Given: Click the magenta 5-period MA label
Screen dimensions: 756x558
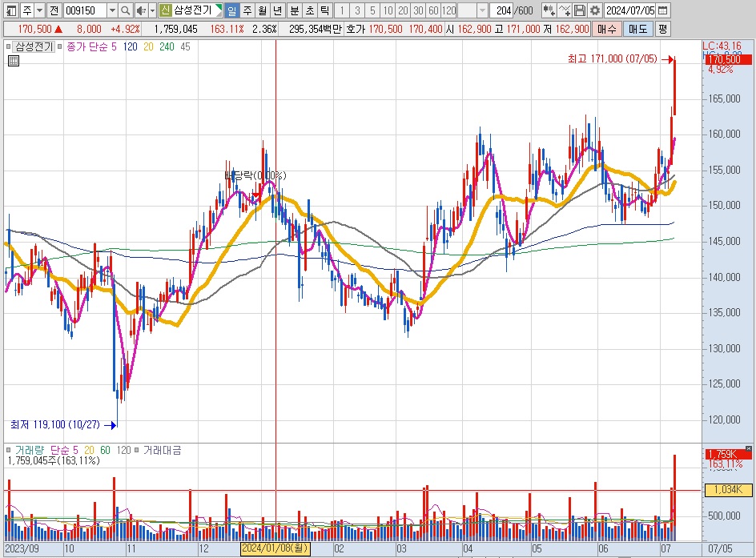Looking at the screenshot, I should coord(114,46).
